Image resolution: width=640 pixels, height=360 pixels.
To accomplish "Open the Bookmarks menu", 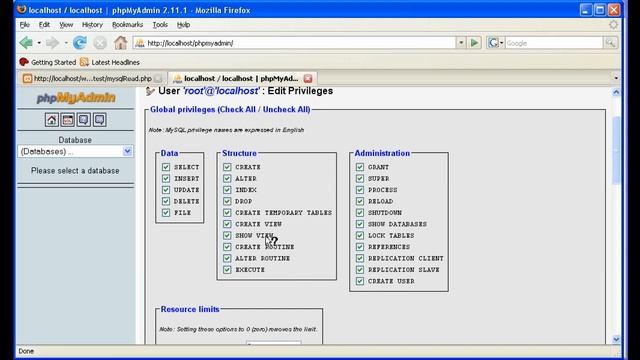I will pos(127,24).
